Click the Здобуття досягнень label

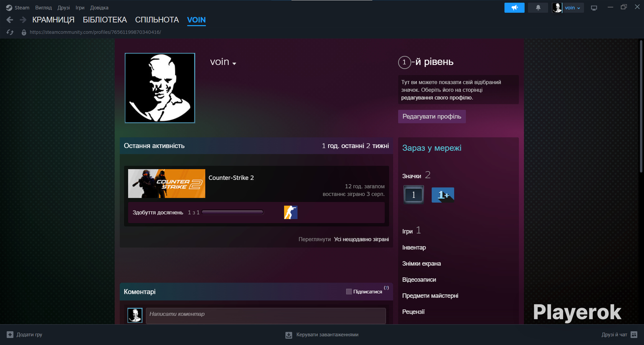point(158,213)
